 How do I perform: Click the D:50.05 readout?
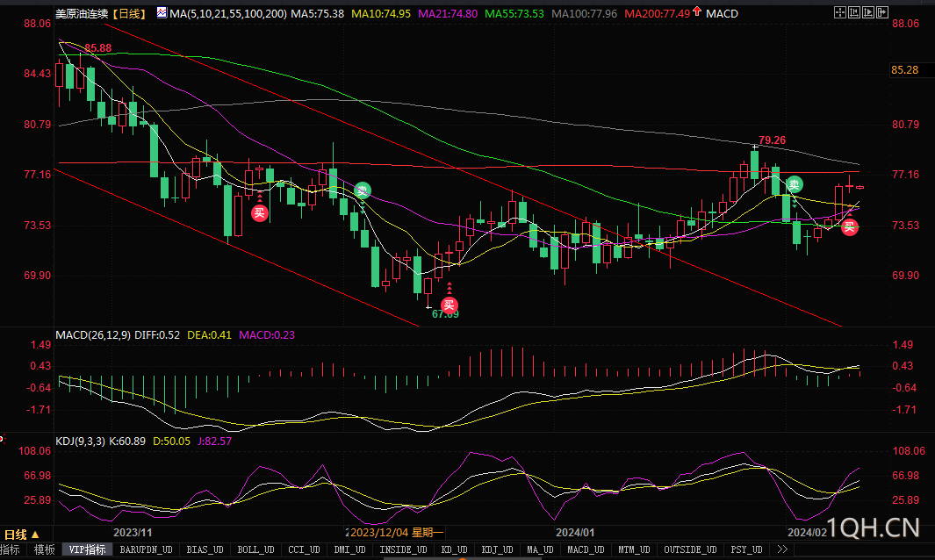pos(172,441)
